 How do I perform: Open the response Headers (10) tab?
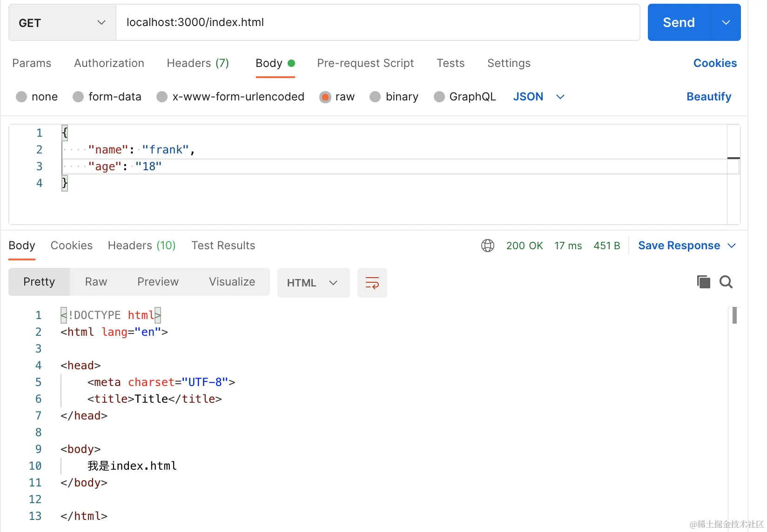click(x=141, y=246)
